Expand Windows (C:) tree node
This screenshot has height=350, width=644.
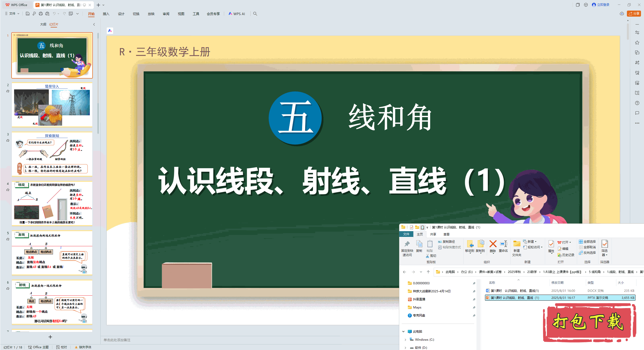point(405,339)
